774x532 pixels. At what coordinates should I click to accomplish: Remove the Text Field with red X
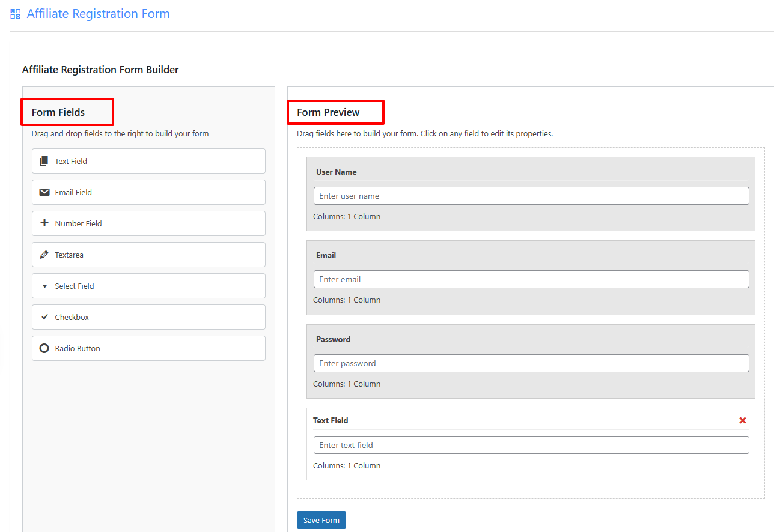pos(743,420)
